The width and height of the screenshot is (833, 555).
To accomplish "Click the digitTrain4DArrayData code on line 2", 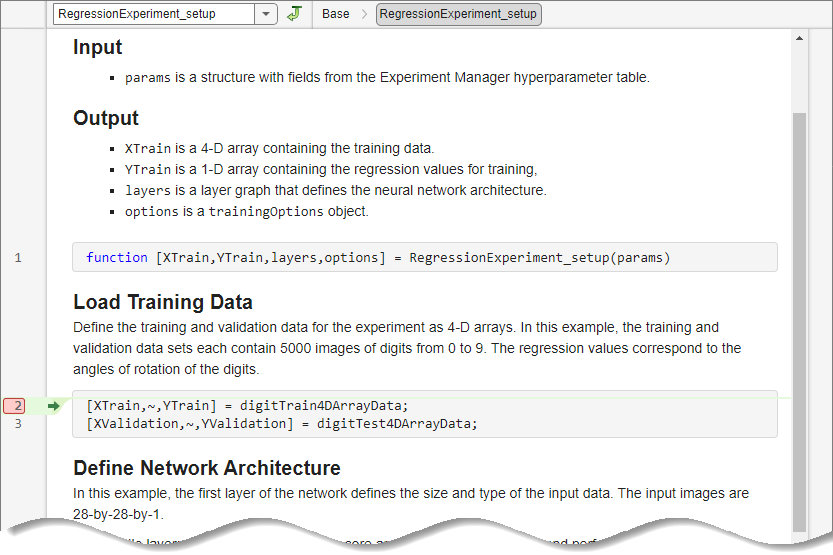I will click(324, 406).
